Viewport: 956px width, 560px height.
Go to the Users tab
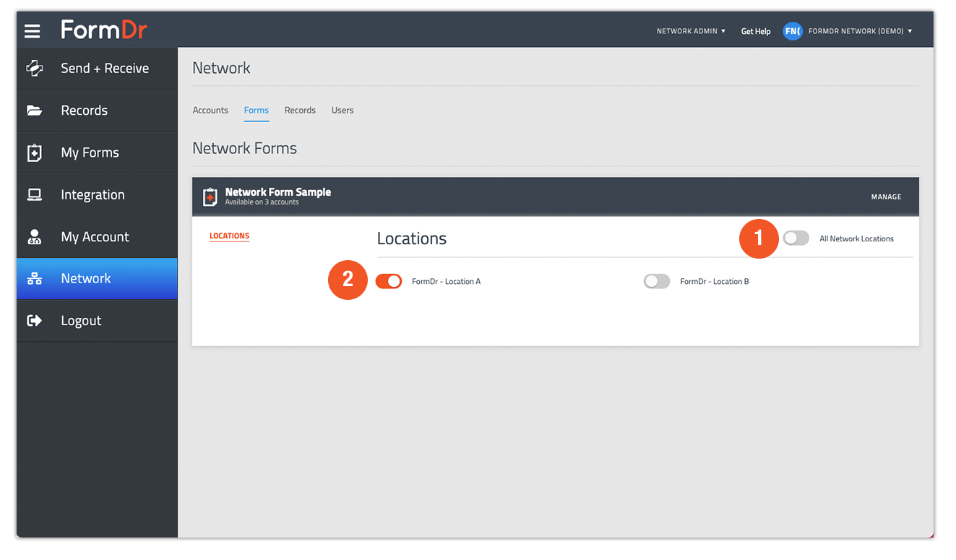coord(343,111)
